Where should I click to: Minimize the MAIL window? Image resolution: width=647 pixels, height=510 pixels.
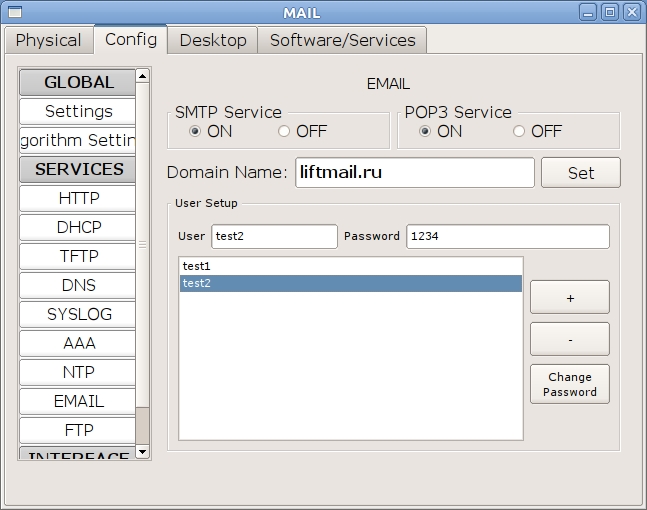[x=589, y=12]
